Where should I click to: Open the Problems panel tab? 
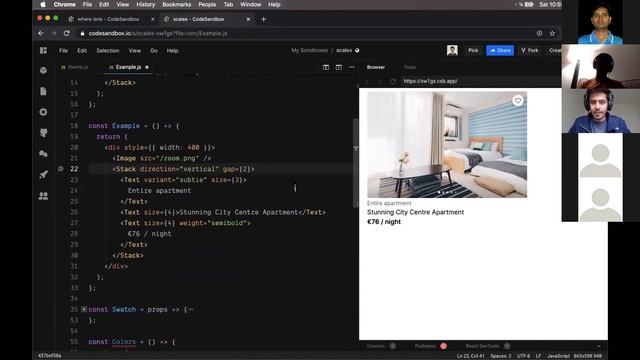[425, 346]
